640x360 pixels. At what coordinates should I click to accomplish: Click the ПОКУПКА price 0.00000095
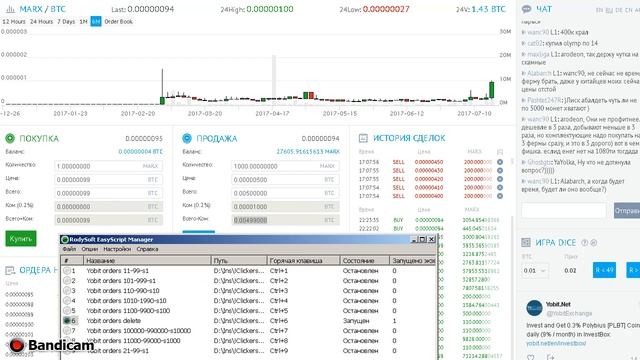pyautogui.click(x=144, y=139)
